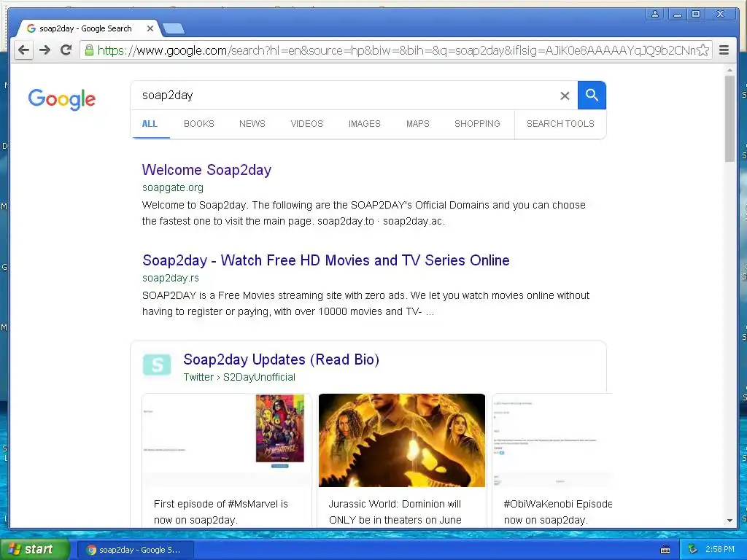747x560 pixels.
Task: Close the soap2day Google Search tab
Action: coord(150,28)
